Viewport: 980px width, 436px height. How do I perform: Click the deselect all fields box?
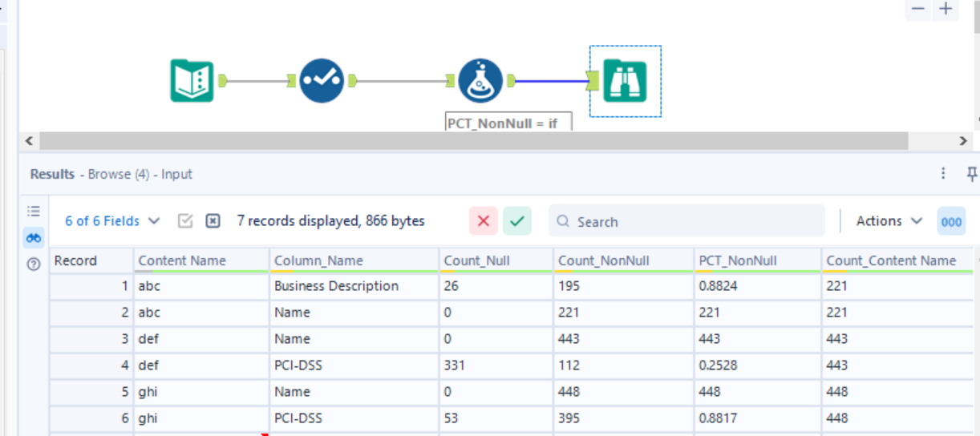(213, 221)
